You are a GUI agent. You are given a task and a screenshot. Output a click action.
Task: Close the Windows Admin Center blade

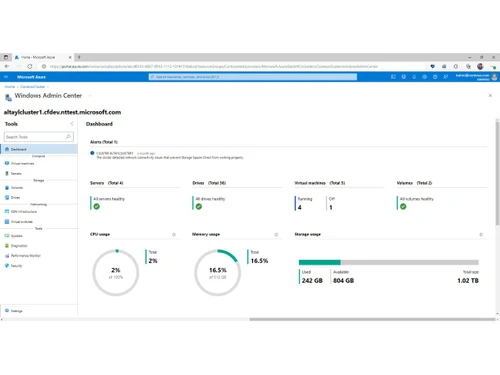(490, 96)
